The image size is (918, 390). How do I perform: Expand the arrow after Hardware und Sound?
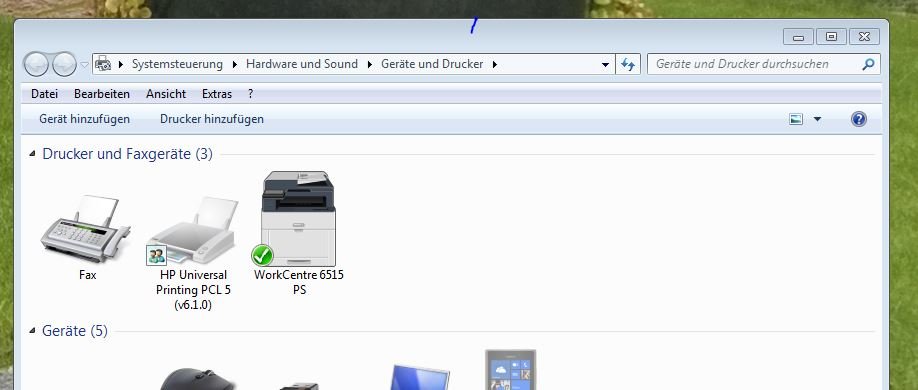coord(369,64)
